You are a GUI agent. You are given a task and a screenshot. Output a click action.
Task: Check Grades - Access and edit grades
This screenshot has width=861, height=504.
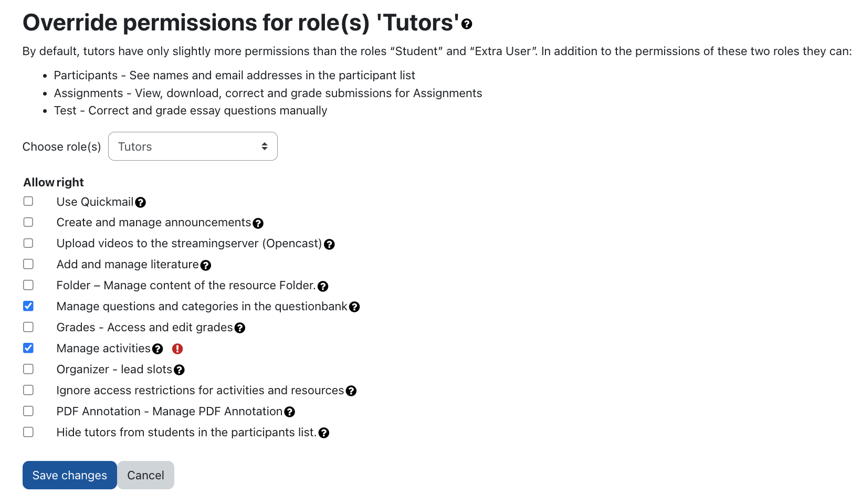28,327
